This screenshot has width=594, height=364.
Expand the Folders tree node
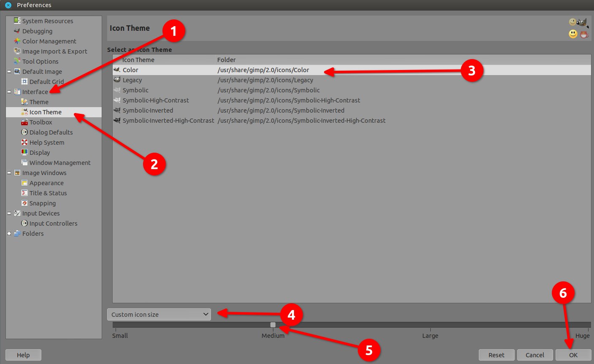[9, 234]
